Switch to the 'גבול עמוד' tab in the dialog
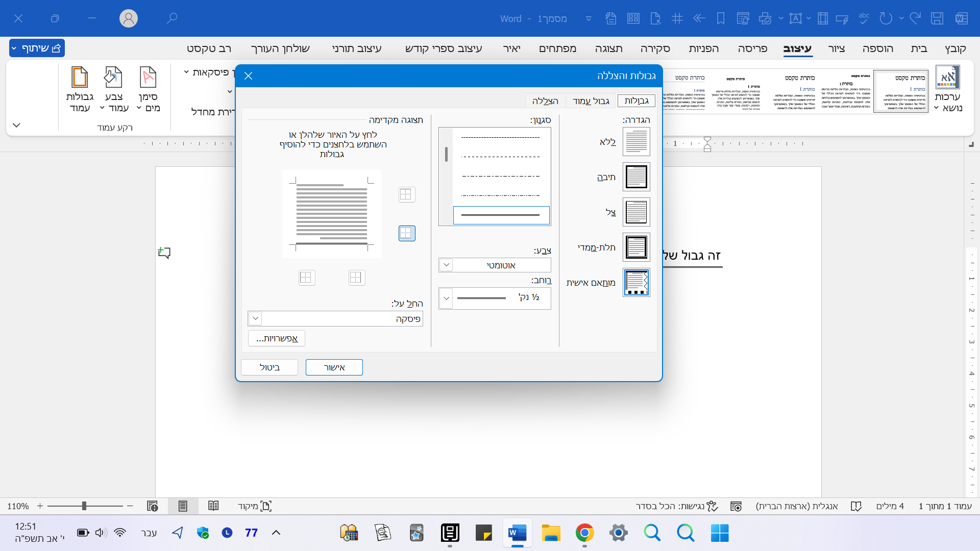The height and width of the screenshot is (551, 980). point(591,101)
